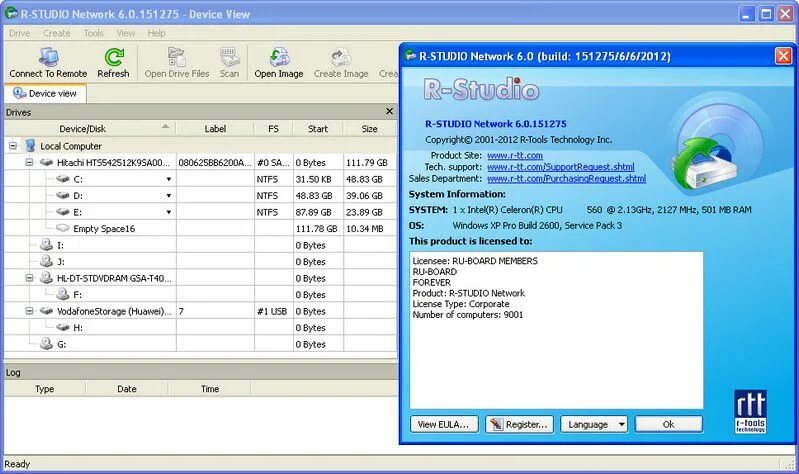Collapse the Hitachi disk tree node
Screen dimensions: 799x474
[x=29, y=162]
